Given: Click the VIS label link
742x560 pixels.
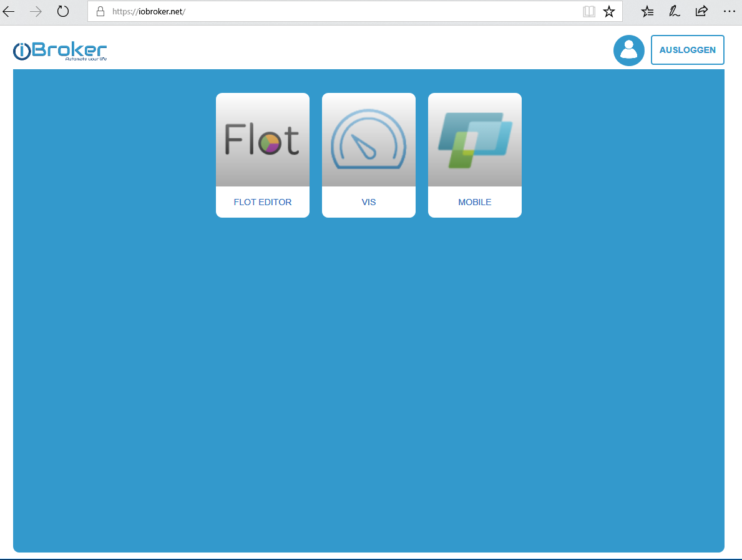Looking at the screenshot, I should [x=369, y=202].
